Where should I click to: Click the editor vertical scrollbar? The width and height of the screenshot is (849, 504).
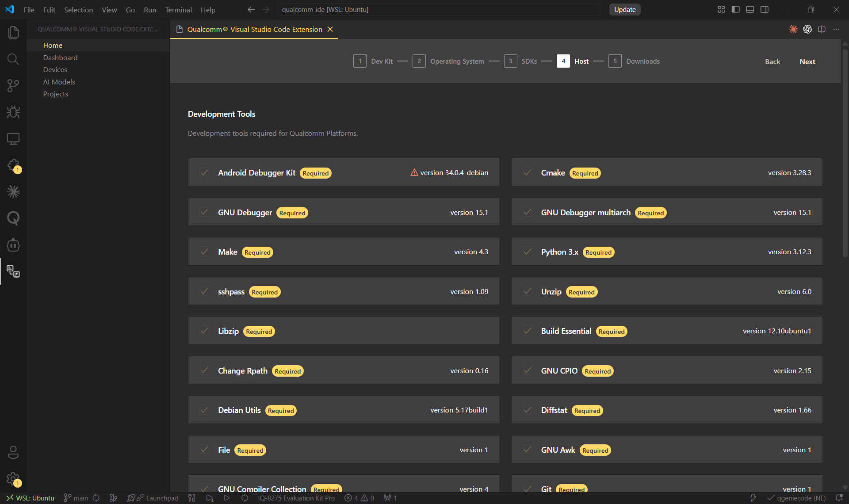pyautogui.click(x=845, y=153)
